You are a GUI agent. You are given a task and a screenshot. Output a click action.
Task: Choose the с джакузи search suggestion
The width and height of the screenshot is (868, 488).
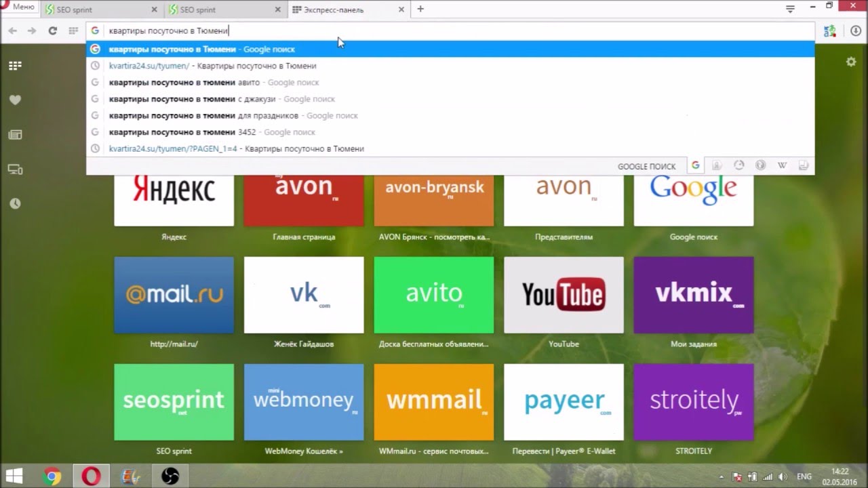[450, 99]
